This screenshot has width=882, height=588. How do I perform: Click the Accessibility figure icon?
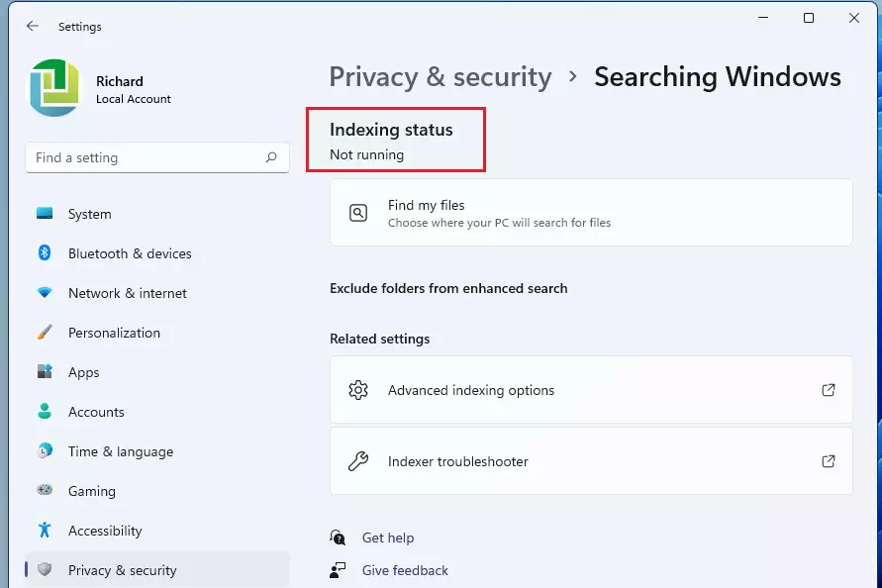pos(45,530)
